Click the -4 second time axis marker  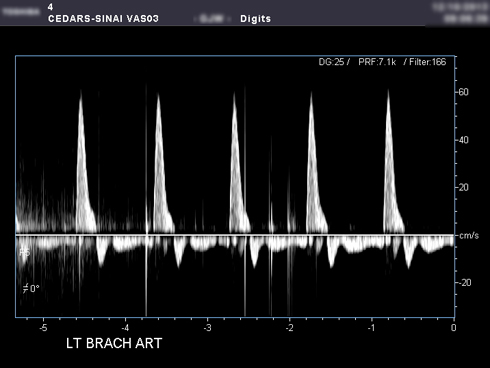125,328
